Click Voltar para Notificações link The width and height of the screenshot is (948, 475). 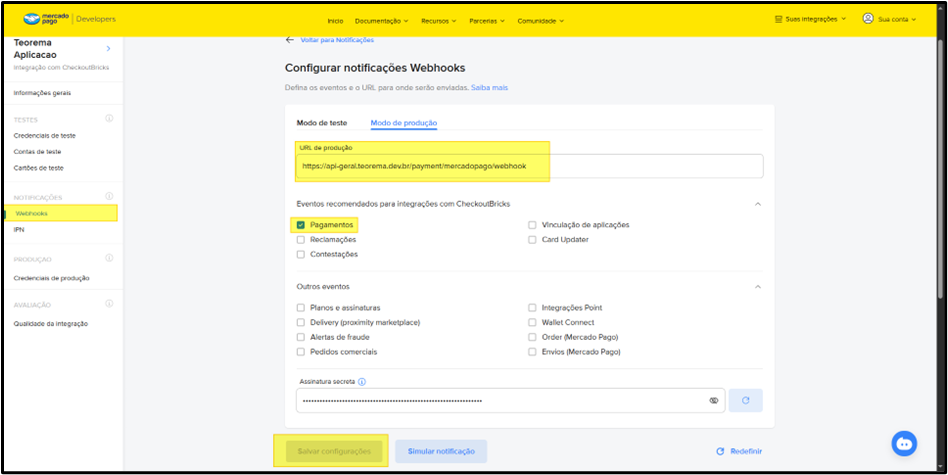(337, 40)
